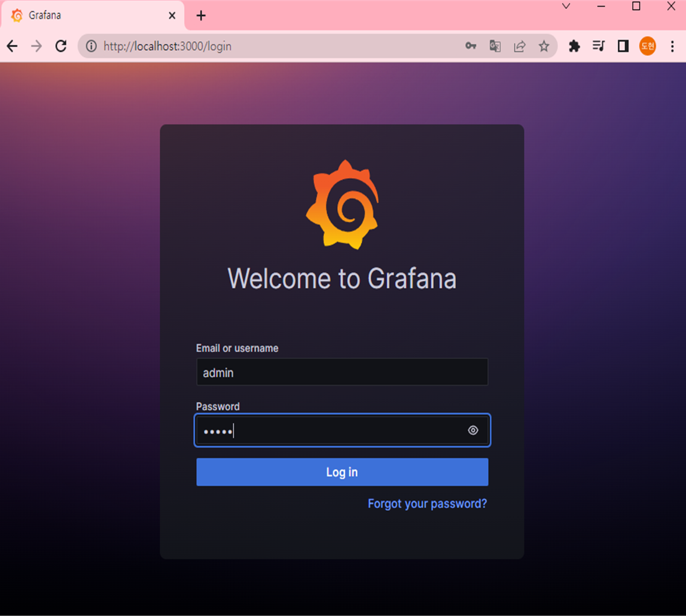Click the Grafana favicon in the tab

coord(17,16)
